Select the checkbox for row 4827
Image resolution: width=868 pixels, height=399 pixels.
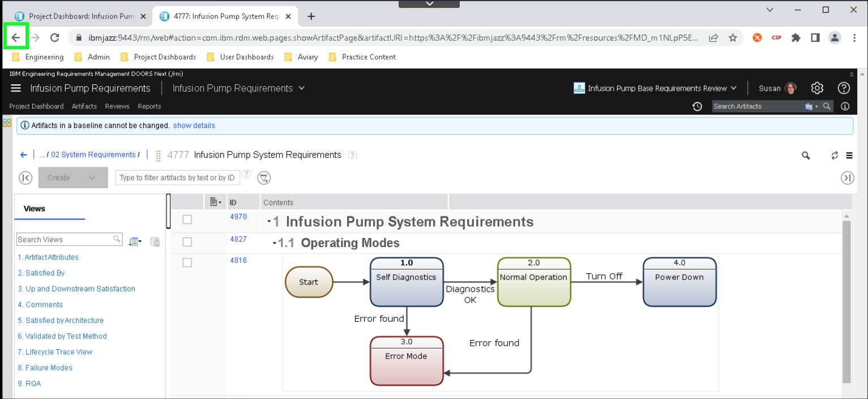pos(187,242)
